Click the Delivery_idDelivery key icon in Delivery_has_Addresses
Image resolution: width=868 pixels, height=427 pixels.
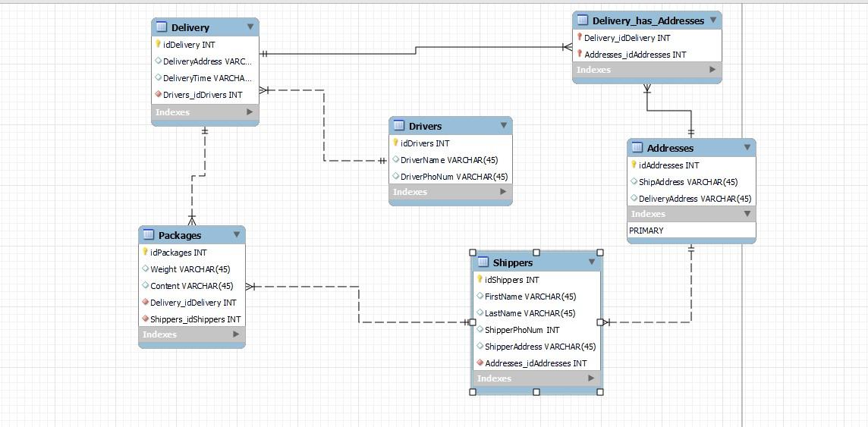click(x=580, y=38)
